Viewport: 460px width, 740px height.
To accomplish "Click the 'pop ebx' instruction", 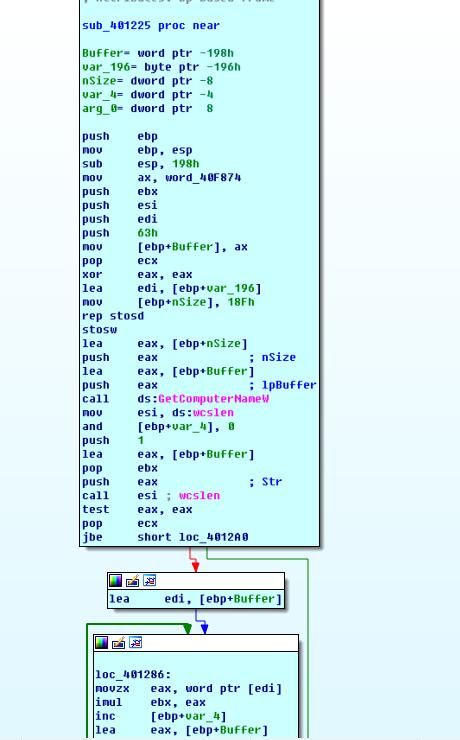I will click(120, 468).
